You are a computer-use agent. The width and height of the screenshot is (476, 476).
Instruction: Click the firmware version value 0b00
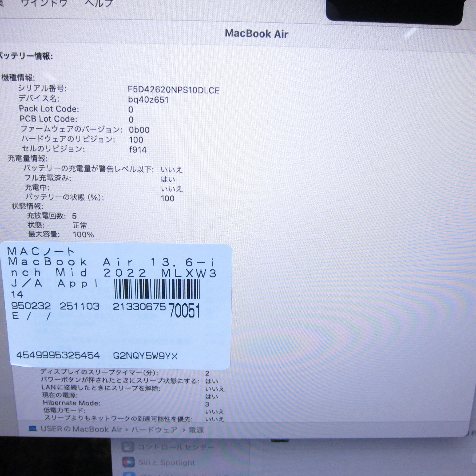[139, 130]
